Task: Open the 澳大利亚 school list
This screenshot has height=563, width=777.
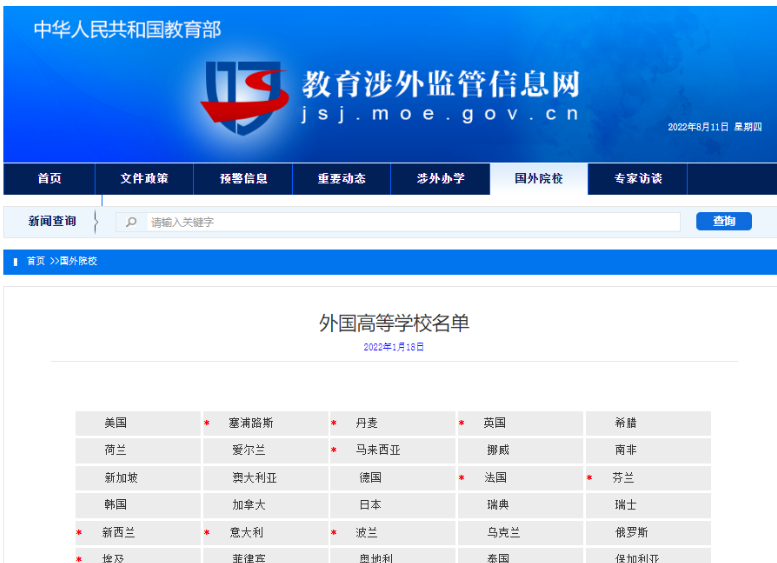Action: click(x=255, y=478)
